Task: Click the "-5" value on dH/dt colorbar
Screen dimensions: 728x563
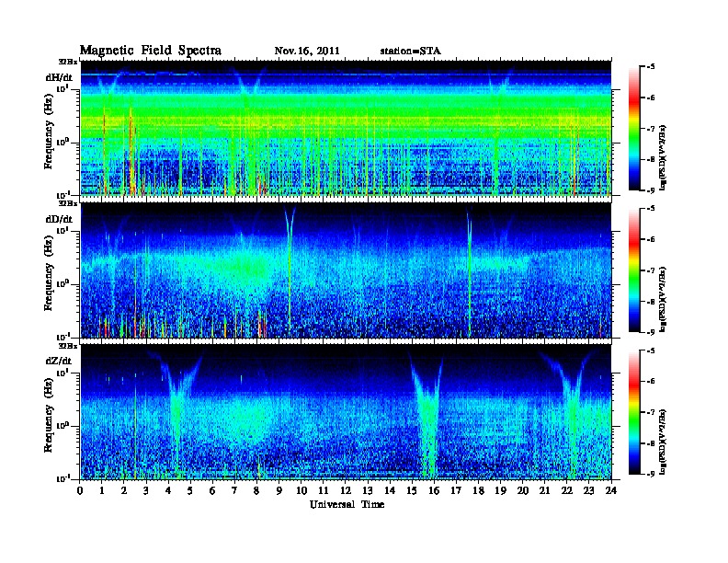Action: tap(651, 67)
